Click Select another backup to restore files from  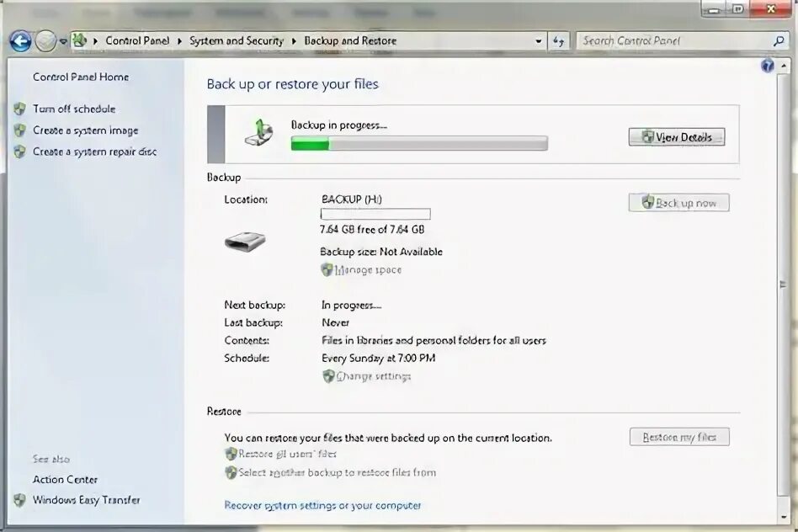click(338, 472)
